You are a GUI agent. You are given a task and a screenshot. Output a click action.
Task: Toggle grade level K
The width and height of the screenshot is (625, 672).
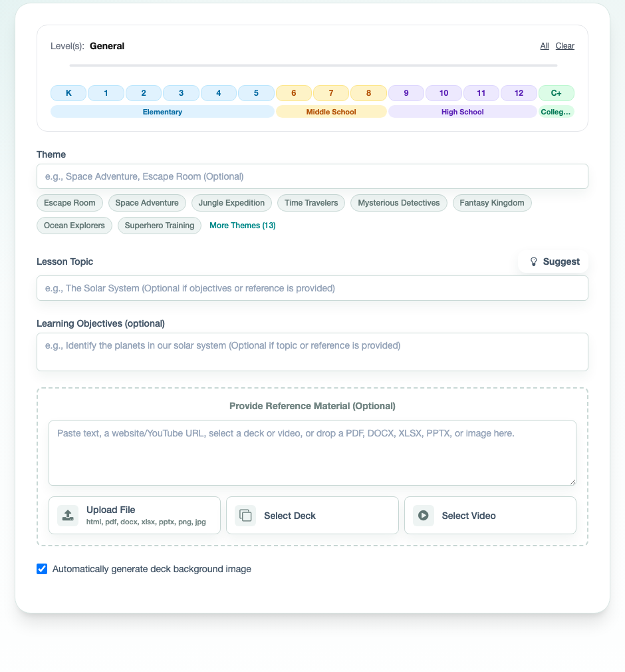(68, 92)
